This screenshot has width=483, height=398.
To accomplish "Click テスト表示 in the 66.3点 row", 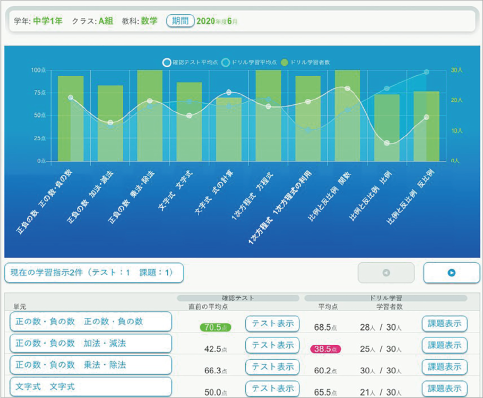I will coord(272,367).
